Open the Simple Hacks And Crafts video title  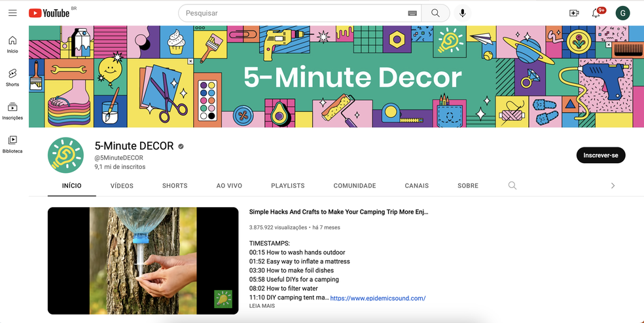tap(339, 212)
